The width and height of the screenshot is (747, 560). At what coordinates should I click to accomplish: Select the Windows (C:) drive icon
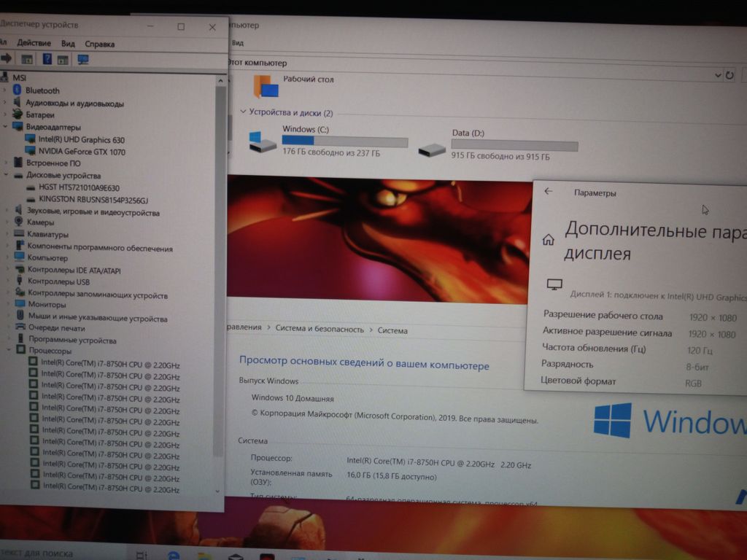(x=263, y=142)
